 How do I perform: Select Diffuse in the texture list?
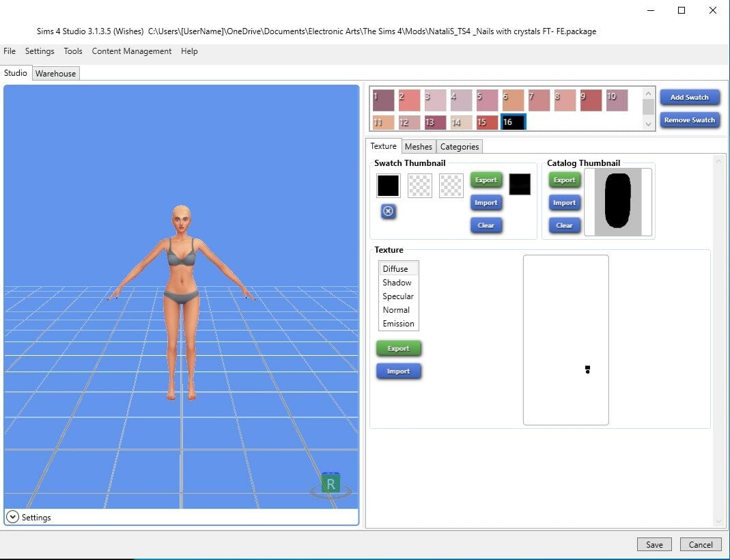pos(399,268)
